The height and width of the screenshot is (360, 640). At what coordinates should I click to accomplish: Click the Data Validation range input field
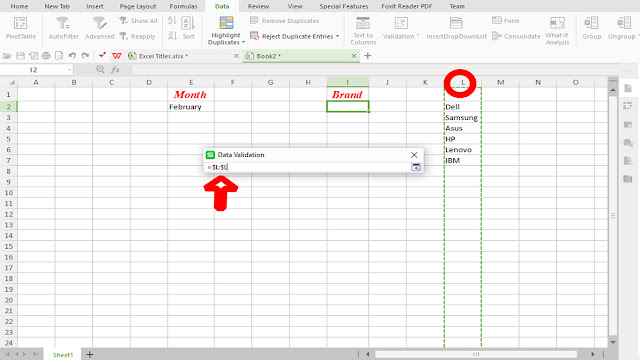click(308, 167)
